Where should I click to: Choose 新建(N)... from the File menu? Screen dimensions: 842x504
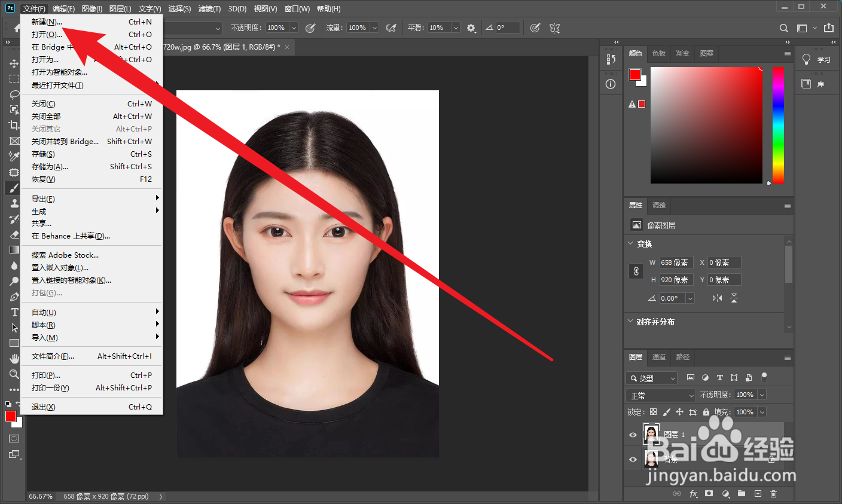click(x=47, y=22)
